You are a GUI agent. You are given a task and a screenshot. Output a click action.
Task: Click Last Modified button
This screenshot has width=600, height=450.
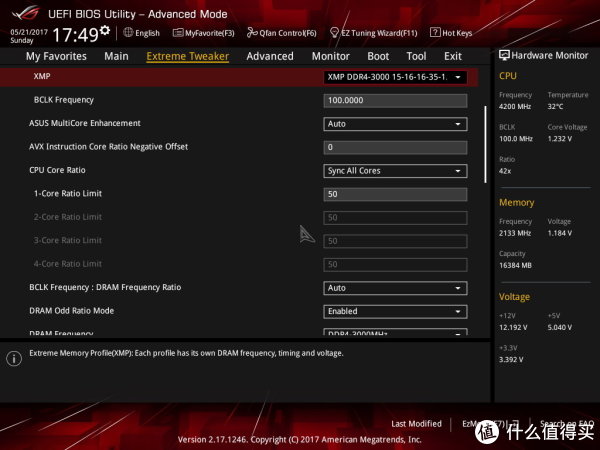tap(416, 424)
